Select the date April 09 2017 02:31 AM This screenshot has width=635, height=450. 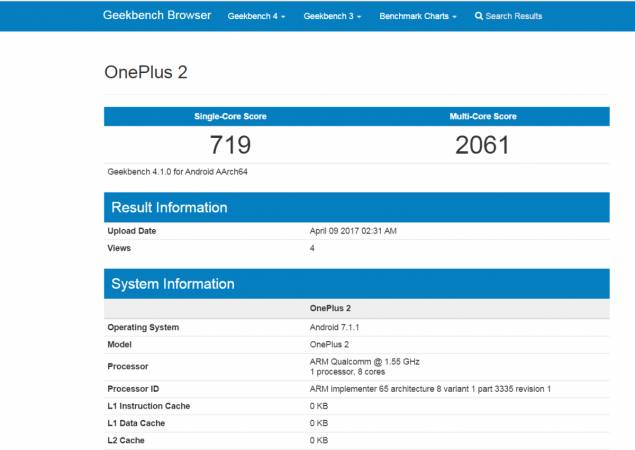pyautogui.click(x=353, y=231)
